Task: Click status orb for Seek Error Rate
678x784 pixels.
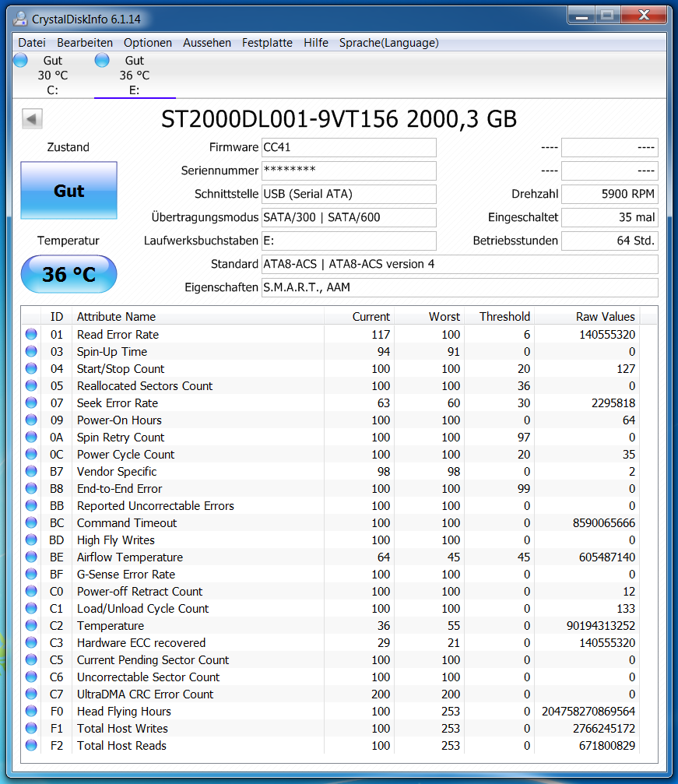Action: point(31,403)
